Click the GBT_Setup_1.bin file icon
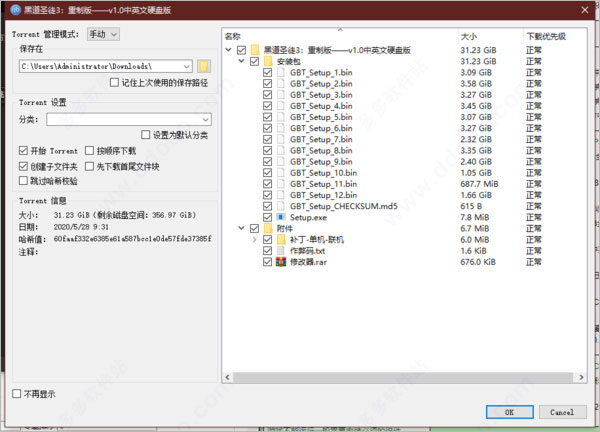This screenshot has width=600, height=432. point(281,72)
